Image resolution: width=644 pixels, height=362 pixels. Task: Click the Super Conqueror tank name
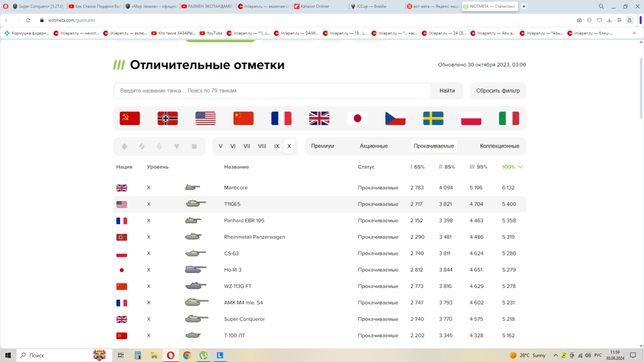click(244, 319)
